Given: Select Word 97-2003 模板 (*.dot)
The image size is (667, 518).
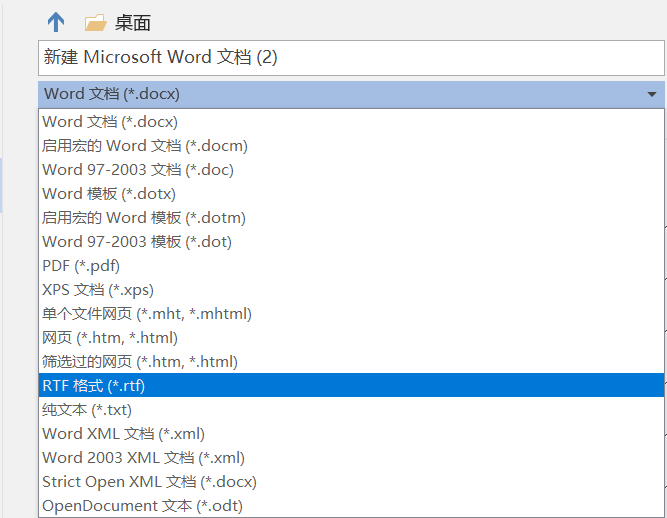Looking at the screenshot, I should pyautogui.click(x=351, y=242).
